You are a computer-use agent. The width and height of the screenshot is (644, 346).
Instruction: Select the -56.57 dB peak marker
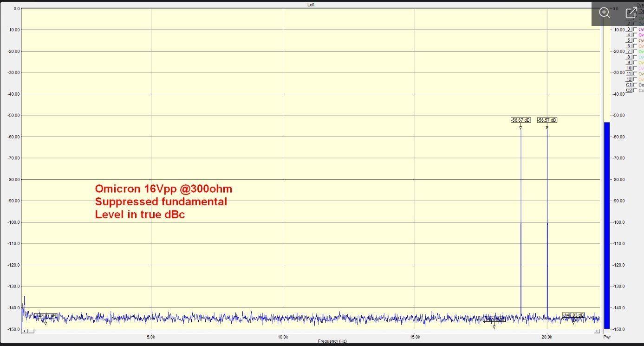click(x=547, y=120)
